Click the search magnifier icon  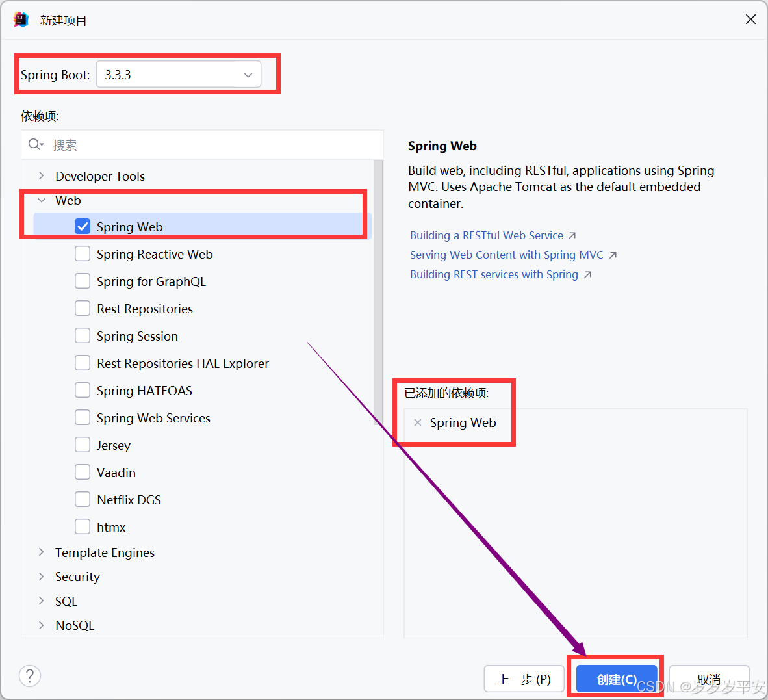coord(35,144)
